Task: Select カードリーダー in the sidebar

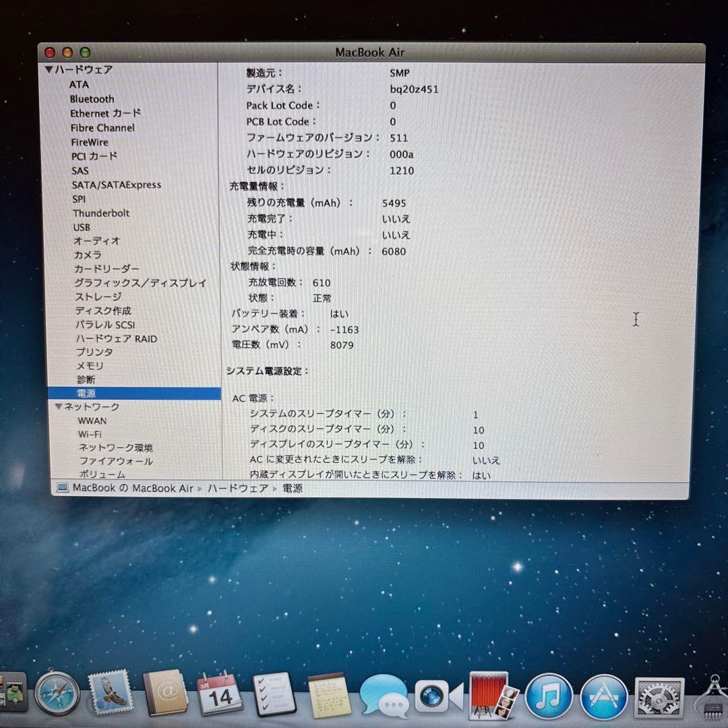Action: (107, 269)
